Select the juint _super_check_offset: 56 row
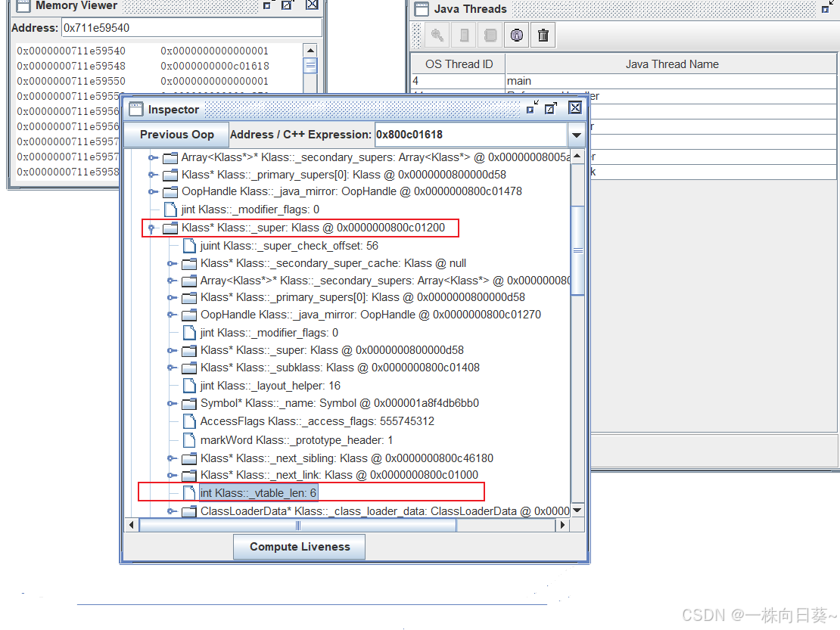The height and width of the screenshot is (630, 840). point(289,246)
